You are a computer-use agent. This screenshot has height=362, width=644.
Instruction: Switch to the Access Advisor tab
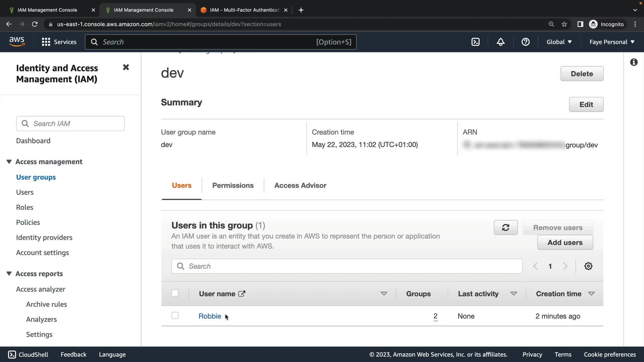(x=300, y=185)
